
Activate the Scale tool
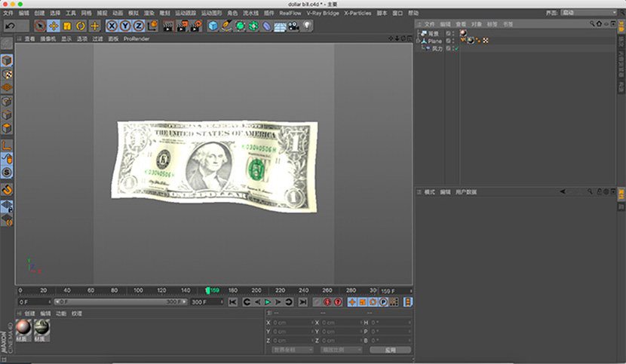pos(67,26)
